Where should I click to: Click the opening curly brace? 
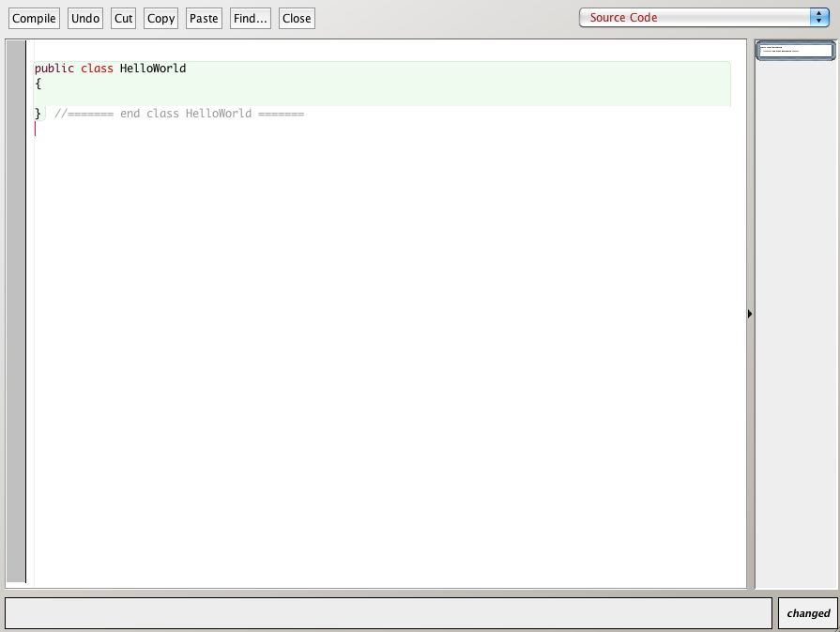click(x=38, y=84)
